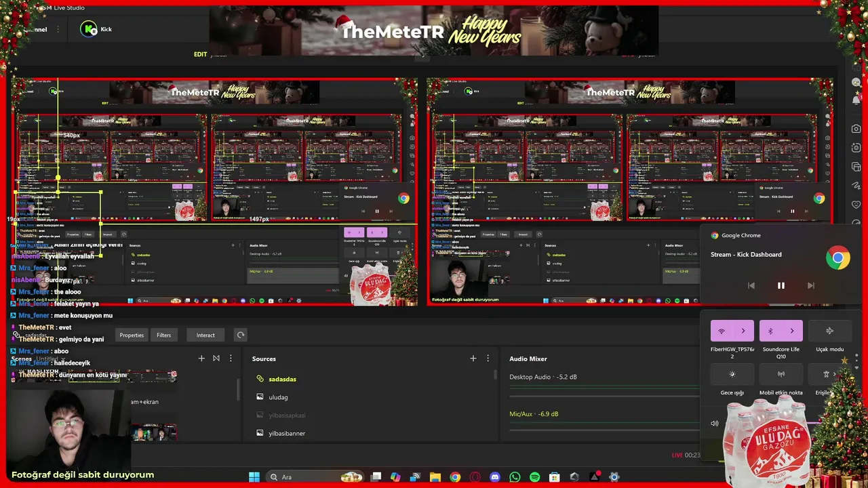Skip to previous track in the media flyout
The width and height of the screenshot is (868, 488).
tap(751, 286)
